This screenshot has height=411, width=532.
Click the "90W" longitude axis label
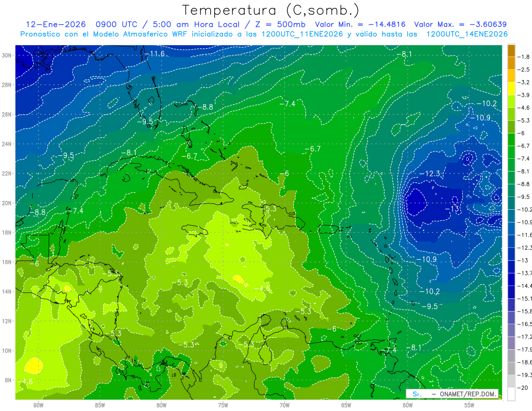coord(38,405)
